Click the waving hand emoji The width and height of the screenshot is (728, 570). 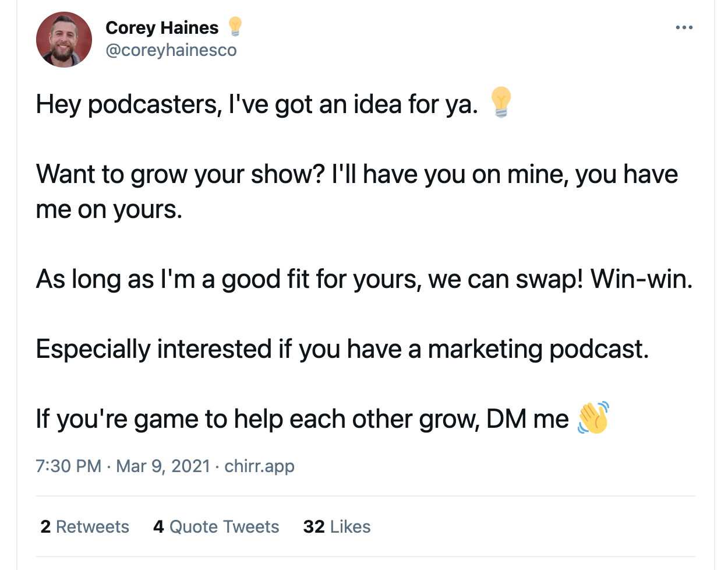593,417
